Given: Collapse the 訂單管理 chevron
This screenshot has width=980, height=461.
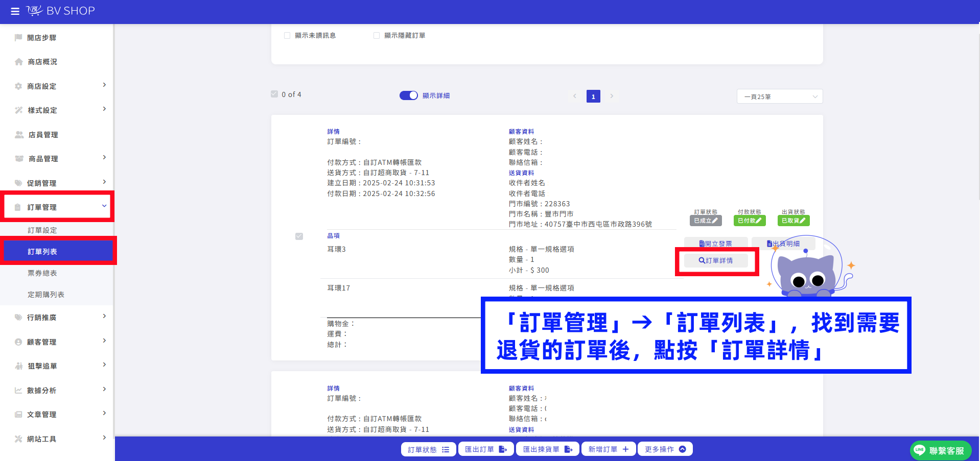Looking at the screenshot, I should 104,206.
